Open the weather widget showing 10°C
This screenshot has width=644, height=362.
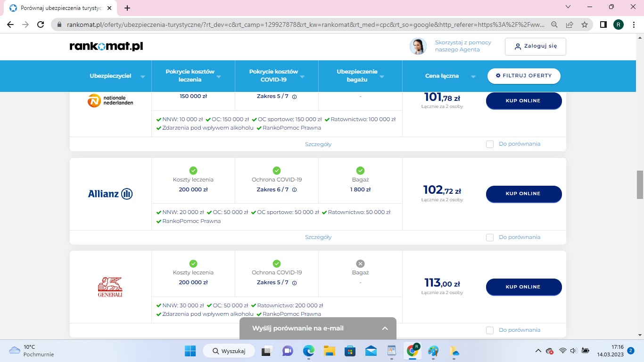(32, 351)
